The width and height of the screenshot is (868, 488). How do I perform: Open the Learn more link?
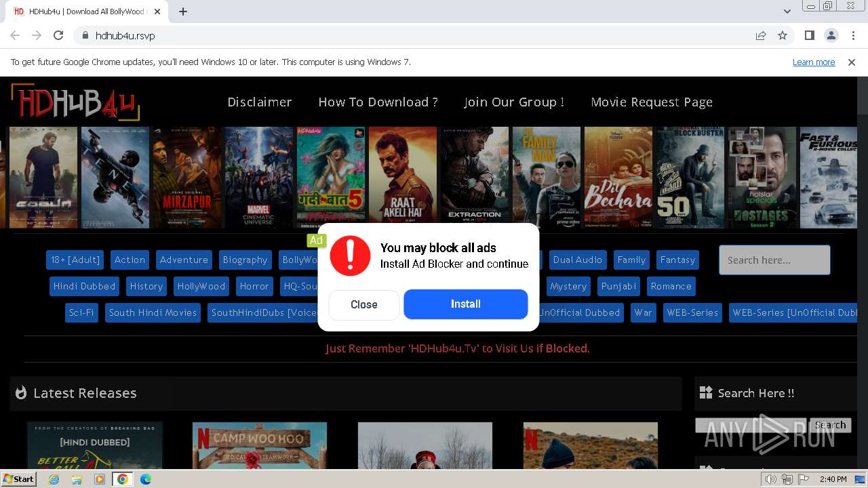tap(814, 62)
